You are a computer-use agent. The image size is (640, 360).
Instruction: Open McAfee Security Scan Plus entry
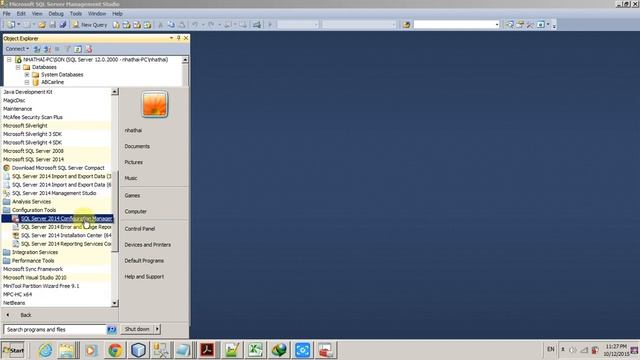click(x=33, y=118)
